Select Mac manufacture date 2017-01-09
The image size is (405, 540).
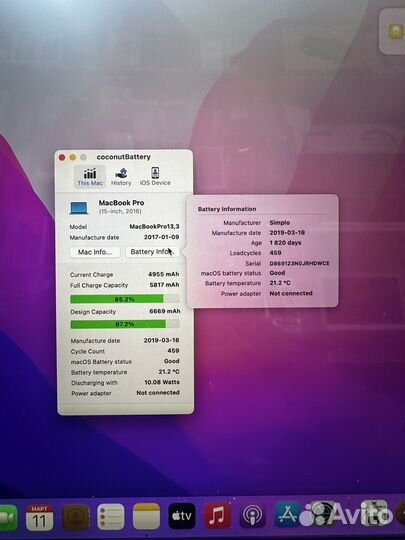pyautogui.click(x=162, y=237)
